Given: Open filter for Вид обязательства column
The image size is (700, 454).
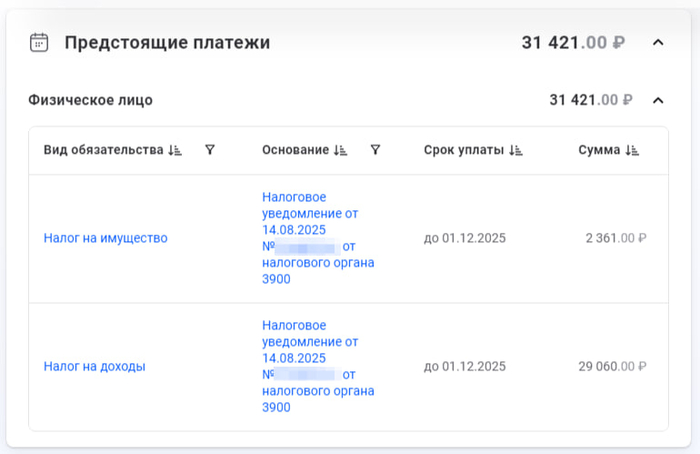Looking at the screenshot, I should click(x=210, y=150).
